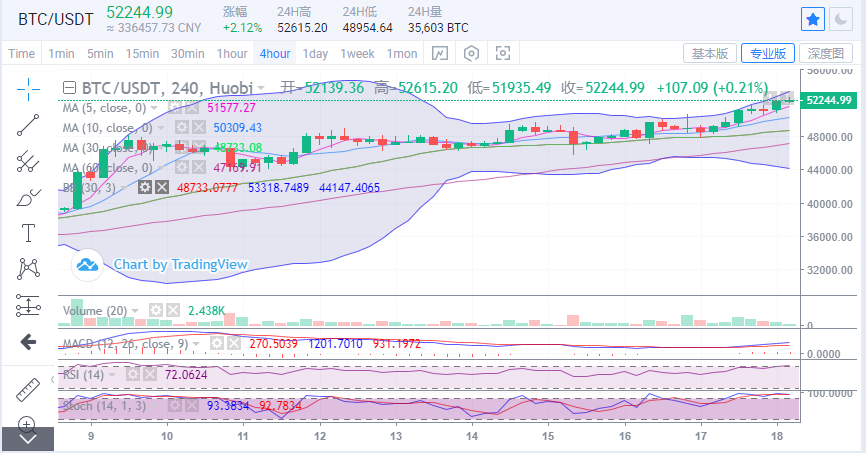Select the long position prediction tool
Viewport: 866px width, 453px height.
28,305
